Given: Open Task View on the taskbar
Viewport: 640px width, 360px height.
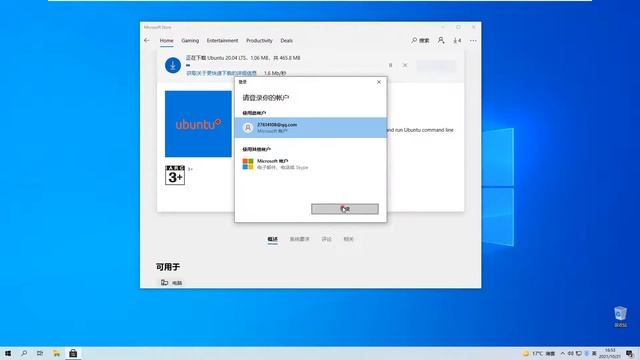Looking at the screenshot, I should coord(40,353).
